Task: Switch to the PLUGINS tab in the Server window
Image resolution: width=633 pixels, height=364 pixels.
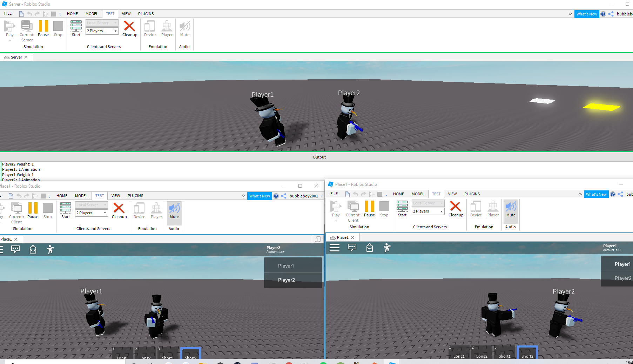Action: click(146, 14)
